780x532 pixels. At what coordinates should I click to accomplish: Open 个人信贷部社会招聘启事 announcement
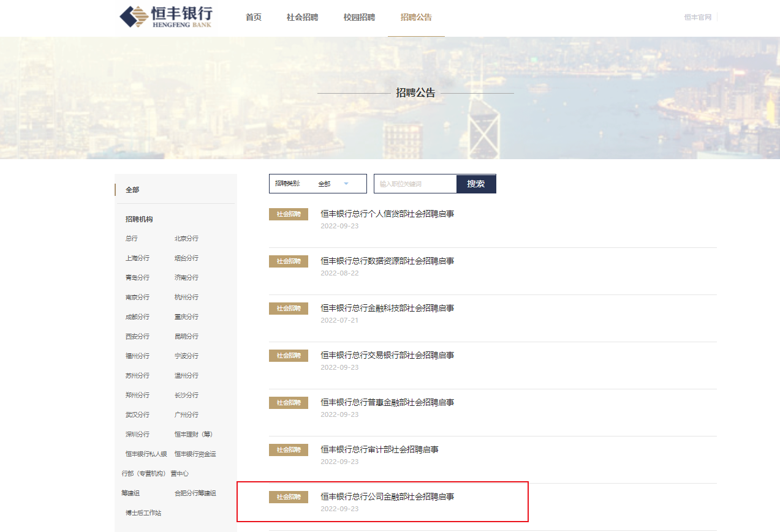click(x=387, y=214)
